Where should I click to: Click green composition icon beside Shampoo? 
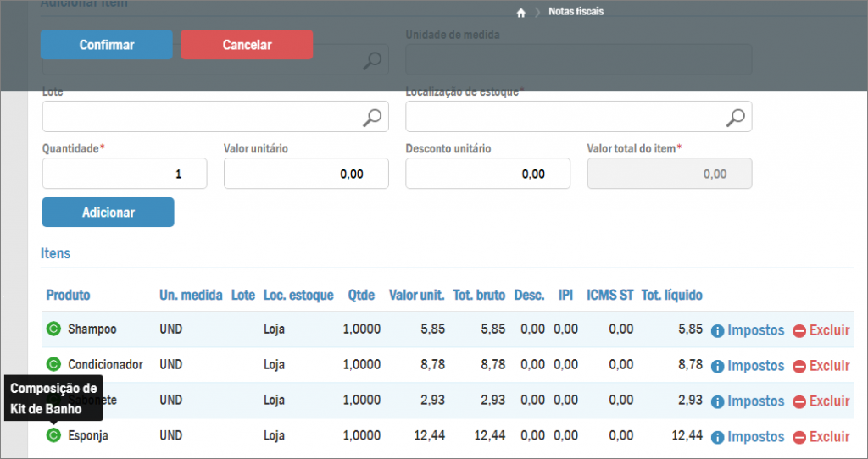[x=53, y=329]
